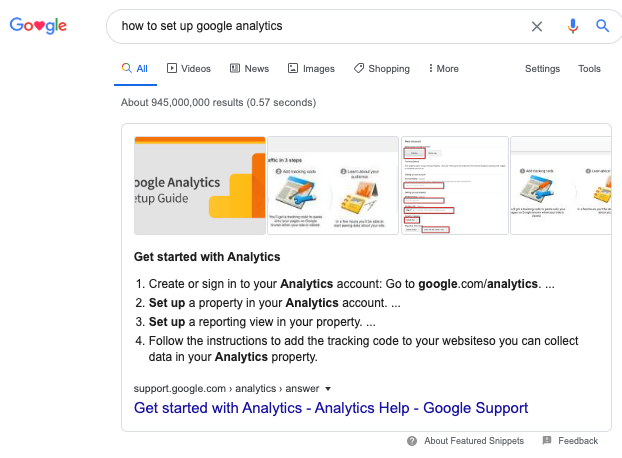Clear the search query with X
622x458 pixels.
coord(537,26)
